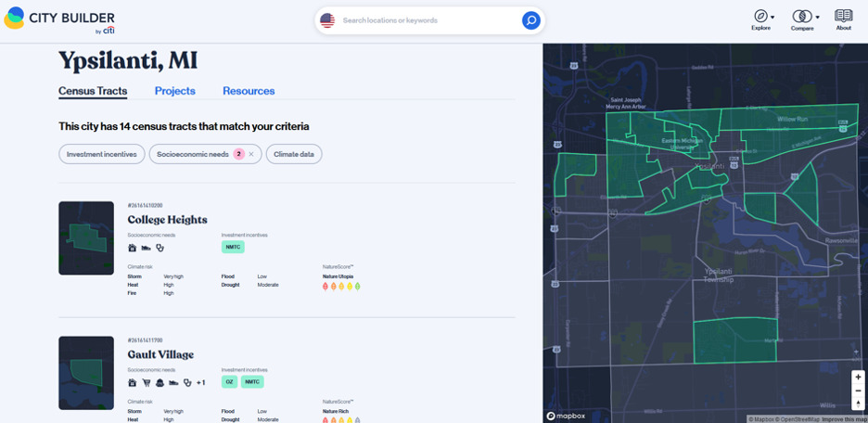Open the Investment incentives filter

[x=102, y=155]
